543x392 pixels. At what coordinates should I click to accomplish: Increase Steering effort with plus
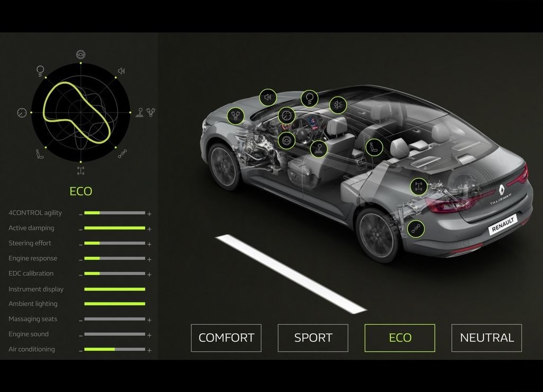pos(149,244)
